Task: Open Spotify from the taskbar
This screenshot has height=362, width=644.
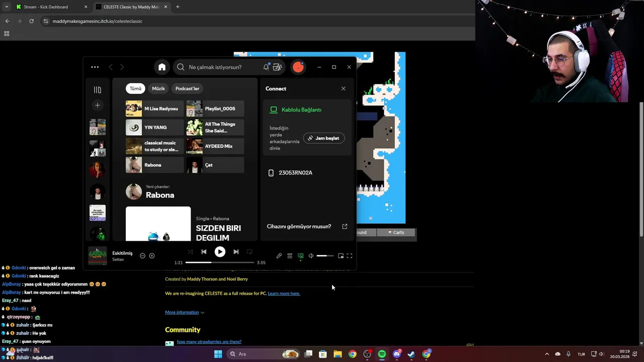Action: [x=382, y=354]
